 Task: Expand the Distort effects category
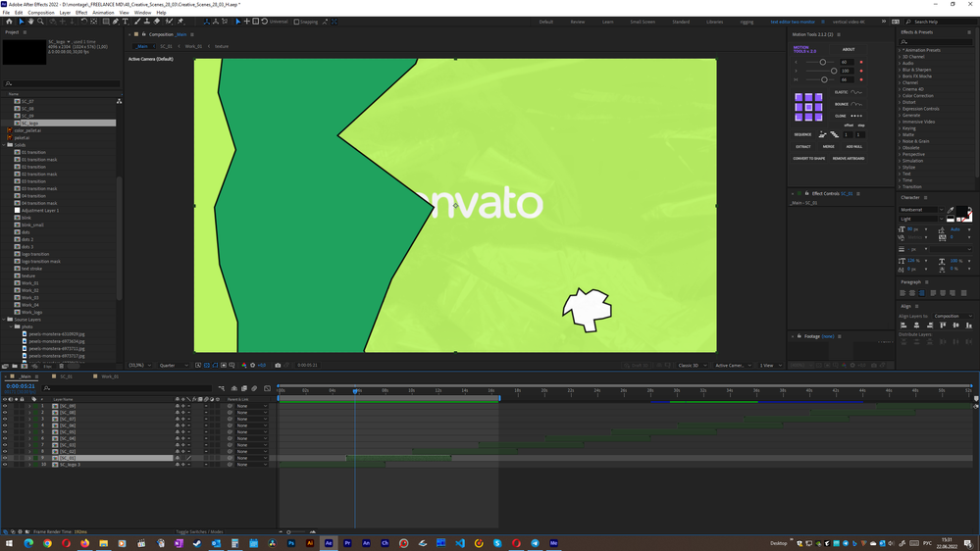tap(900, 102)
